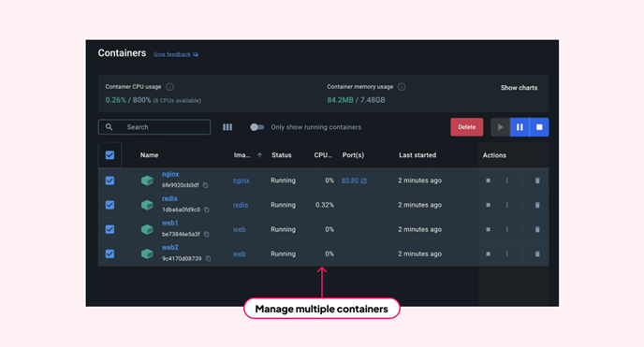Open more actions menu for web2
The width and height of the screenshot is (644, 347).
(506, 253)
